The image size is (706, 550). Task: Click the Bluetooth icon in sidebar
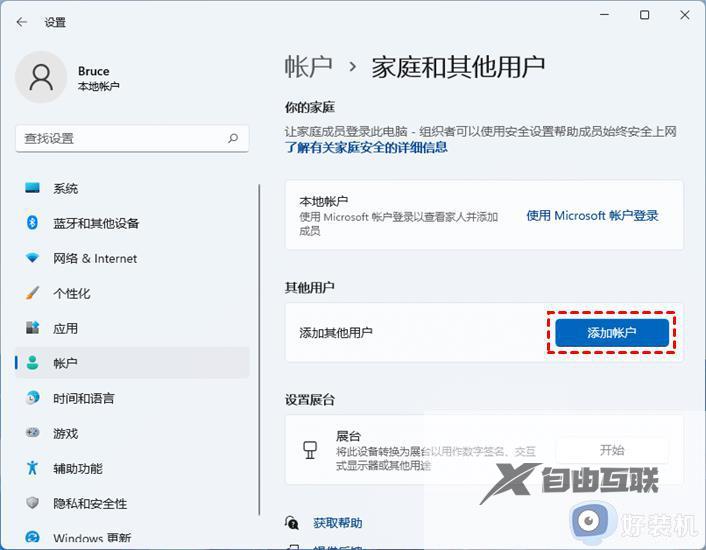[x=32, y=222]
